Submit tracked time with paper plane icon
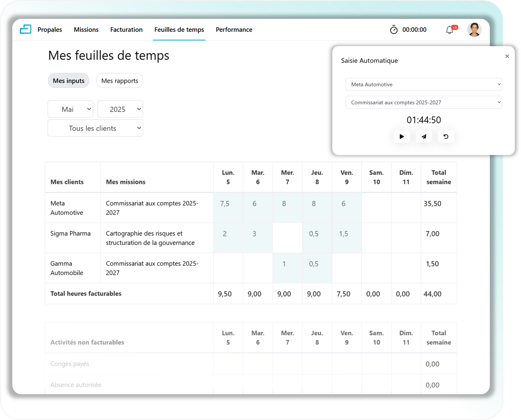 pyautogui.click(x=424, y=137)
